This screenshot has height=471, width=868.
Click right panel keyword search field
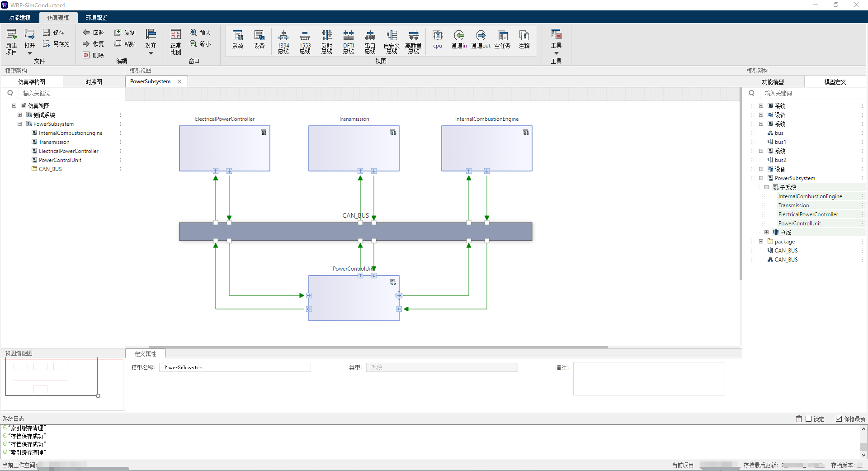point(814,93)
